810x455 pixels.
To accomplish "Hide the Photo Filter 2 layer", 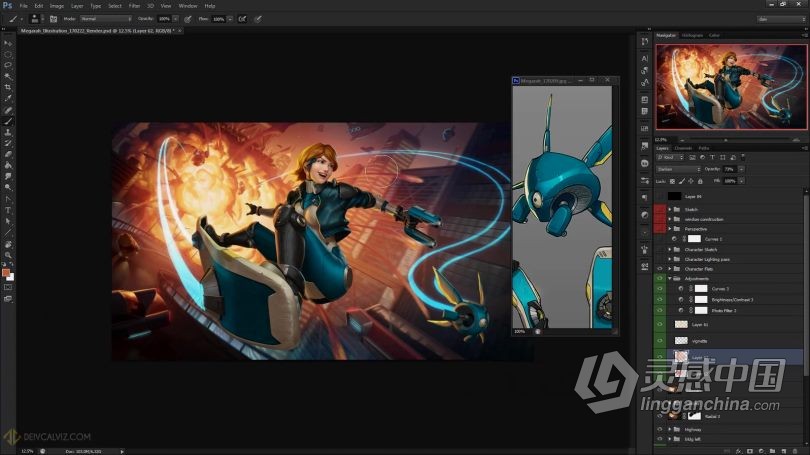I will click(660, 310).
